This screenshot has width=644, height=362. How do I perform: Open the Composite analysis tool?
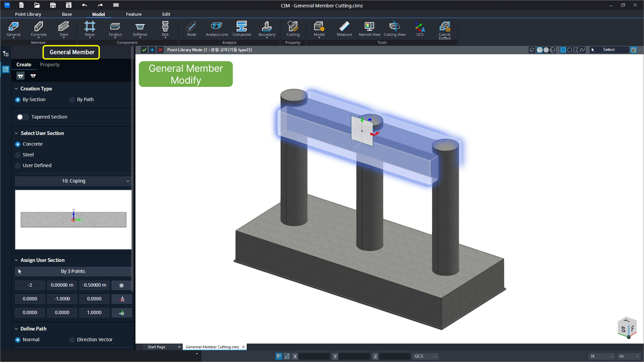pos(242,29)
